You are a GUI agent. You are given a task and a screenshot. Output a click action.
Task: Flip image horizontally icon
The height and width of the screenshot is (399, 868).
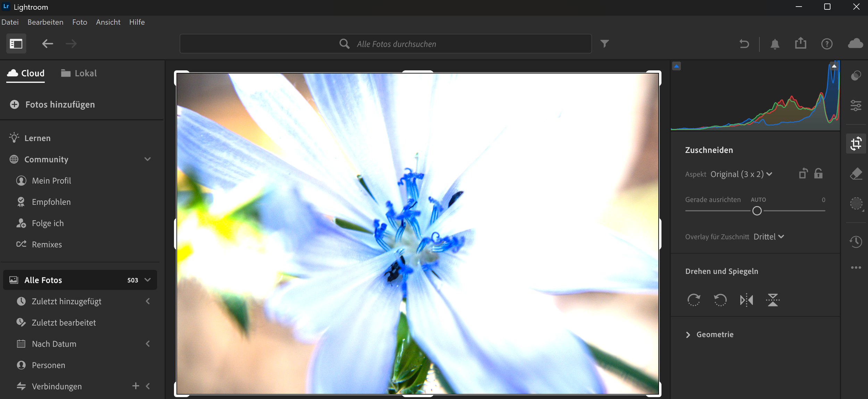tap(746, 300)
